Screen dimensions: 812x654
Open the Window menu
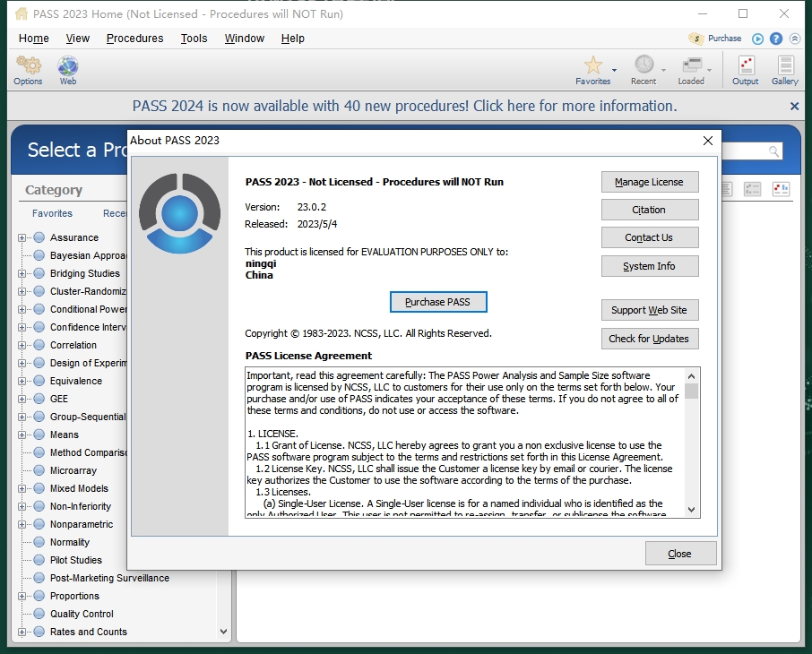tap(245, 39)
